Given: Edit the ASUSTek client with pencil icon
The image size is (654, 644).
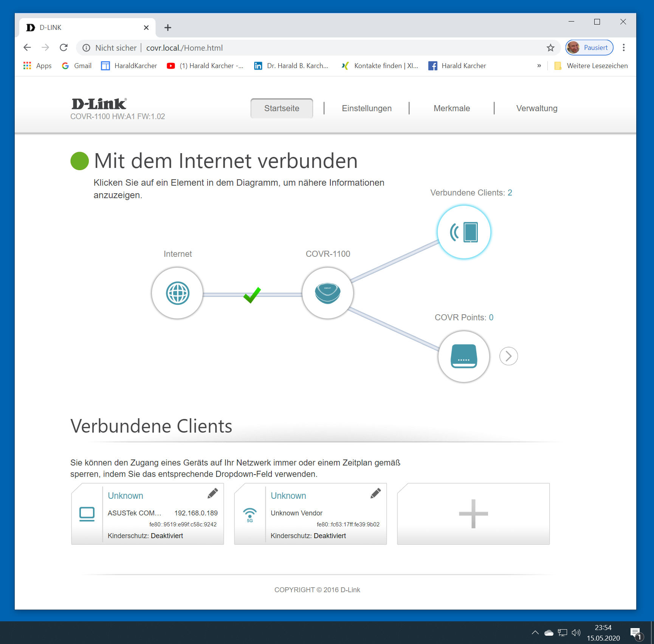Looking at the screenshot, I should 213,493.
